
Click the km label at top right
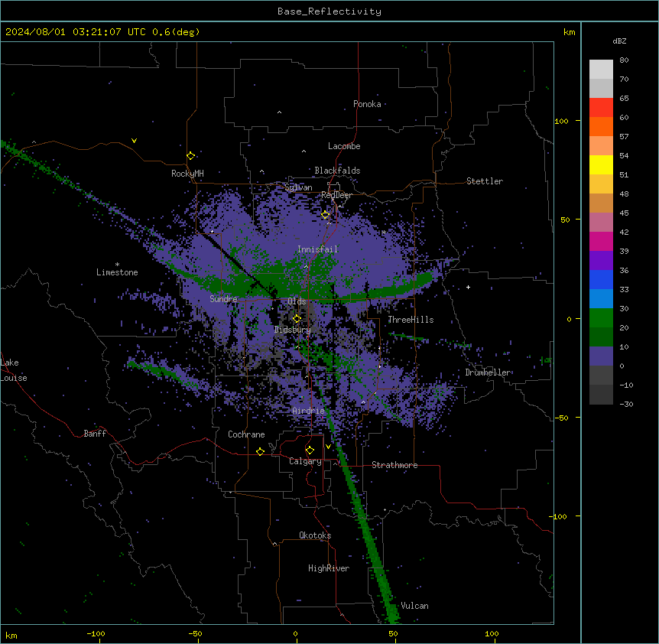(x=570, y=32)
